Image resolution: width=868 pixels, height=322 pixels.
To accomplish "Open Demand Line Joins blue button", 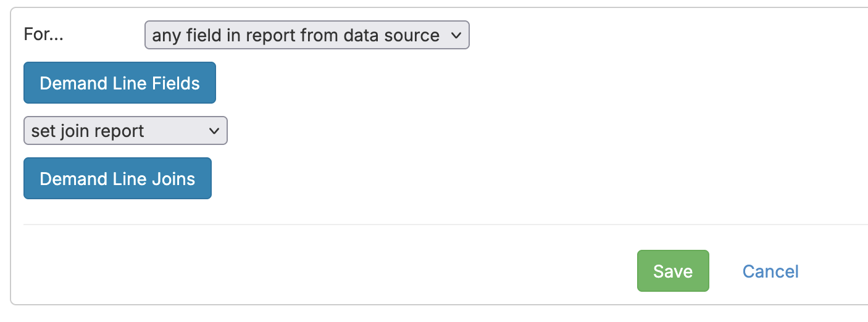I will 117,179.
